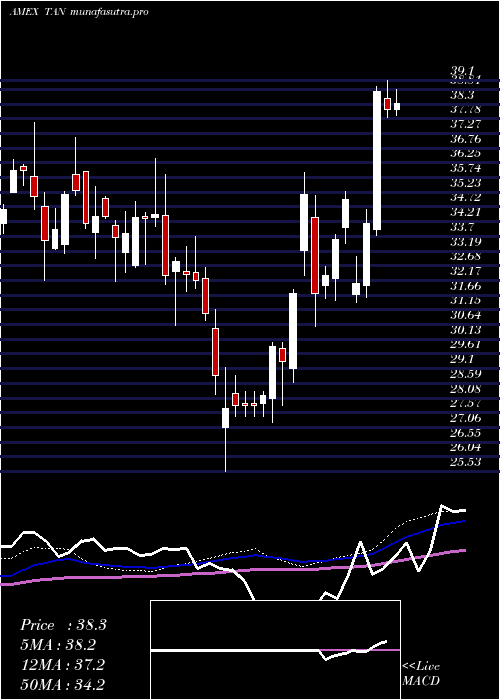Click the 5MA : 38.2 readout
Viewport: 500px width, 700px height.
tap(58, 645)
